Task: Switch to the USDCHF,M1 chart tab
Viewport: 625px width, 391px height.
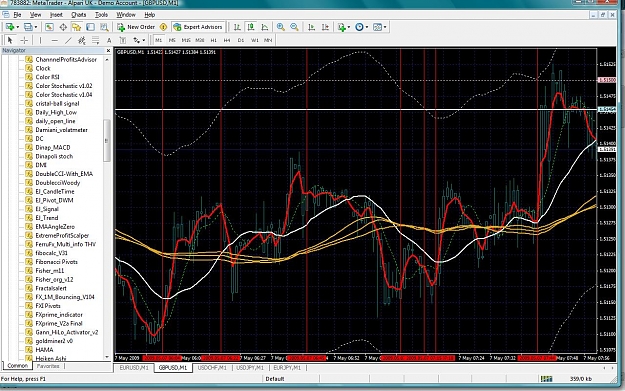Action: coord(212,367)
